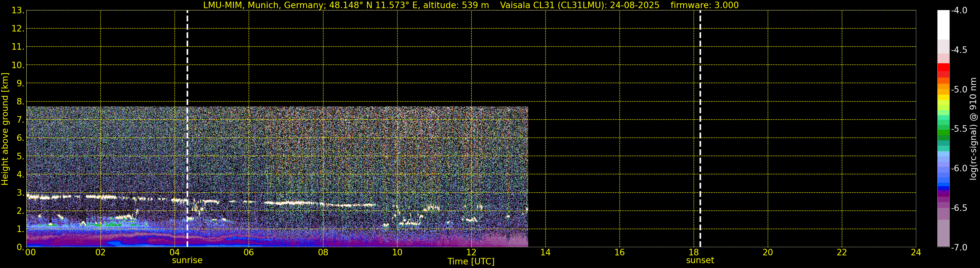
Task: Click colorbar tick label "-4.5"
Action: click(x=959, y=50)
